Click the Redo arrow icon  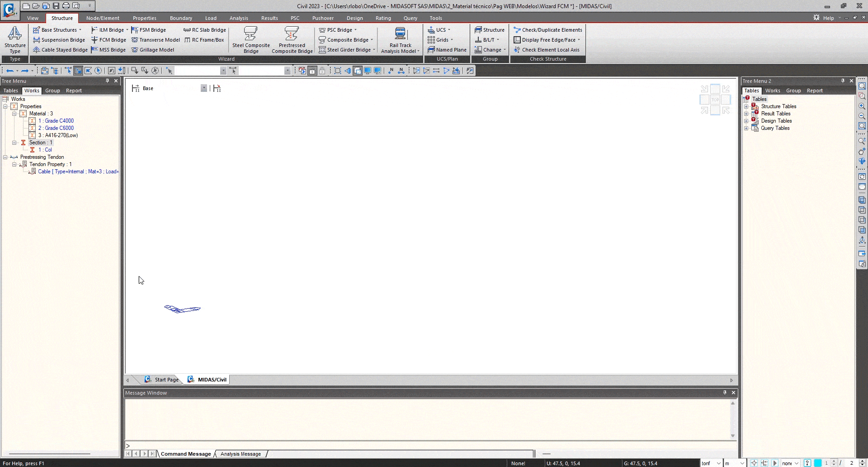coord(25,71)
